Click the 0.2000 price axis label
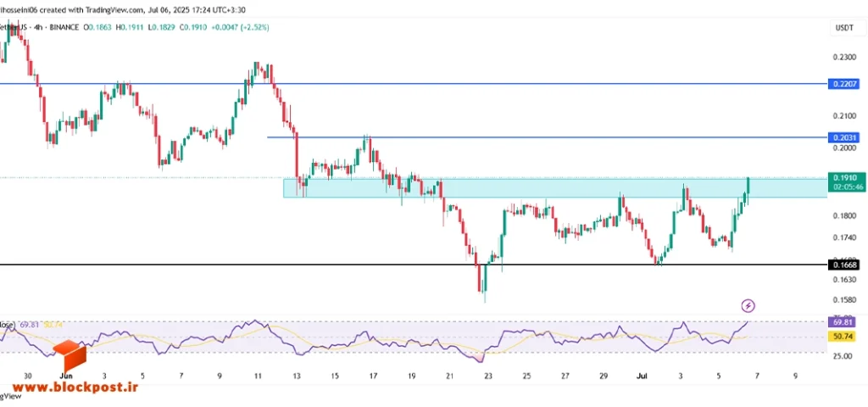Screen dimensions: 868x407 click(843, 148)
